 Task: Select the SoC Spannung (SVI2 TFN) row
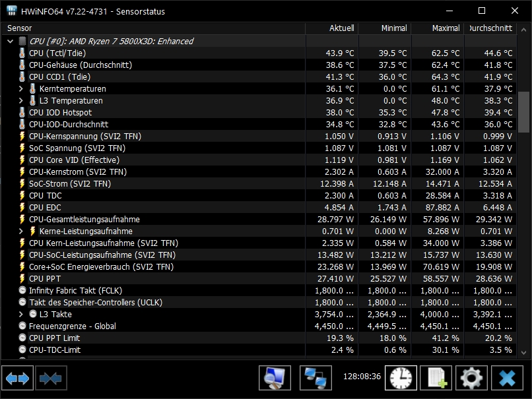coord(259,148)
